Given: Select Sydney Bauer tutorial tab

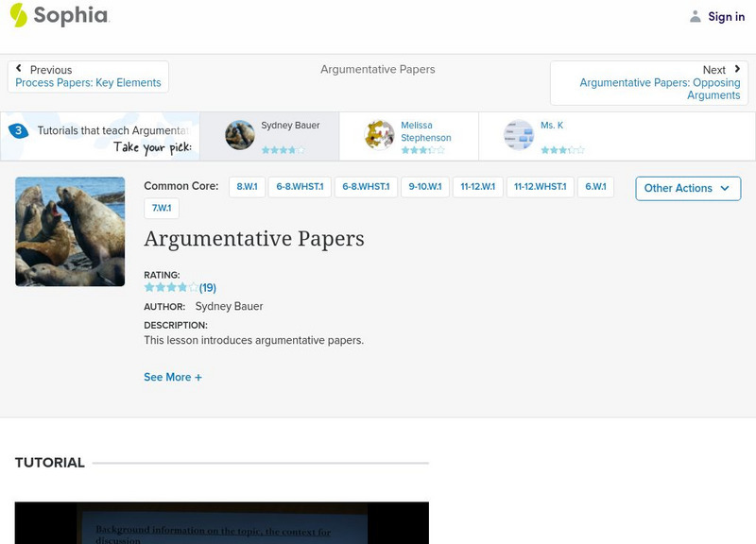Looking at the screenshot, I should pos(269,136).
